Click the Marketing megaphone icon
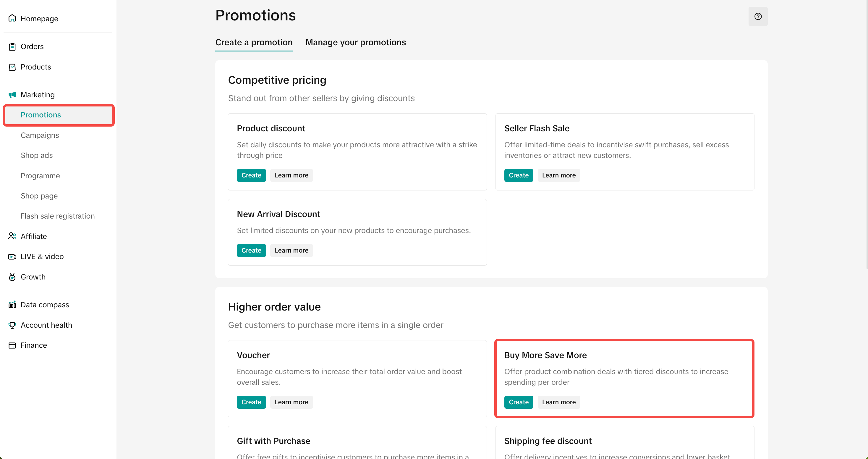This screenshot has width=868, height=459. pyautogui.click(x=12, y=95)
